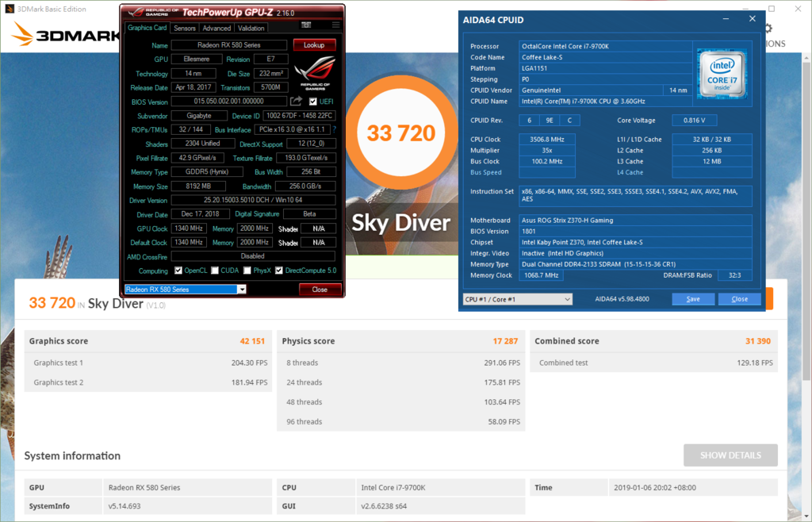This screenshot has height=522, width=812.
Task: Click the BIOS export arrow icon in GPU-Z
Action: click(x=297, y=101)
